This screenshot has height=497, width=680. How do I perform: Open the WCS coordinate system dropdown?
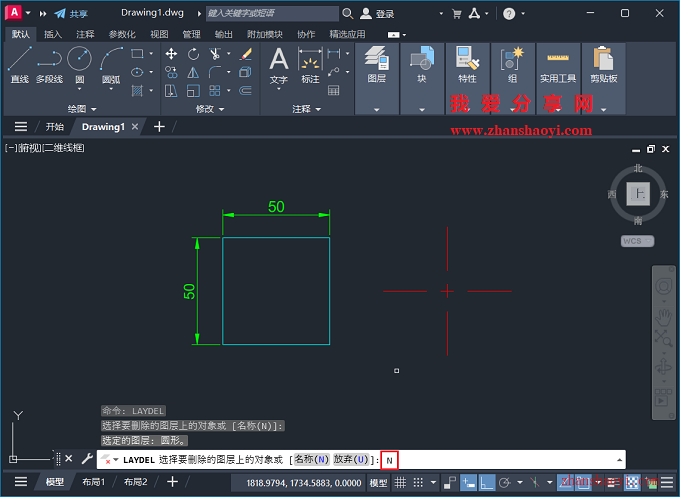(x=636, y=241)
